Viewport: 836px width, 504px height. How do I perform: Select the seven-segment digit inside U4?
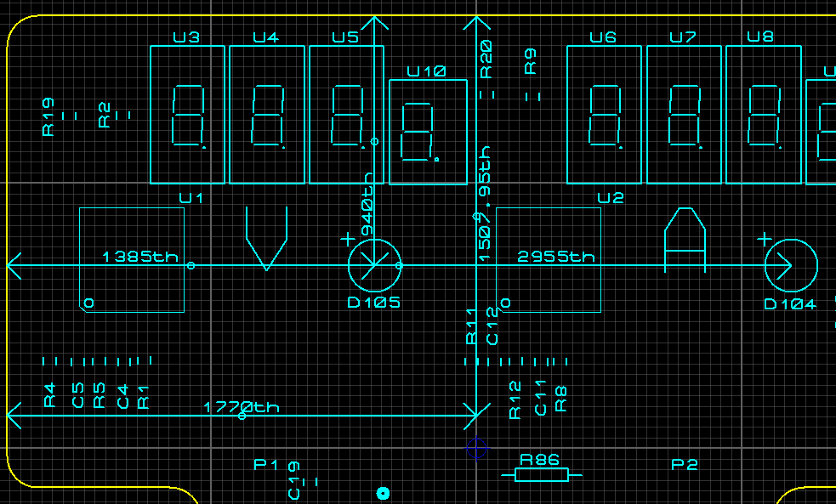tap(268, 116)
